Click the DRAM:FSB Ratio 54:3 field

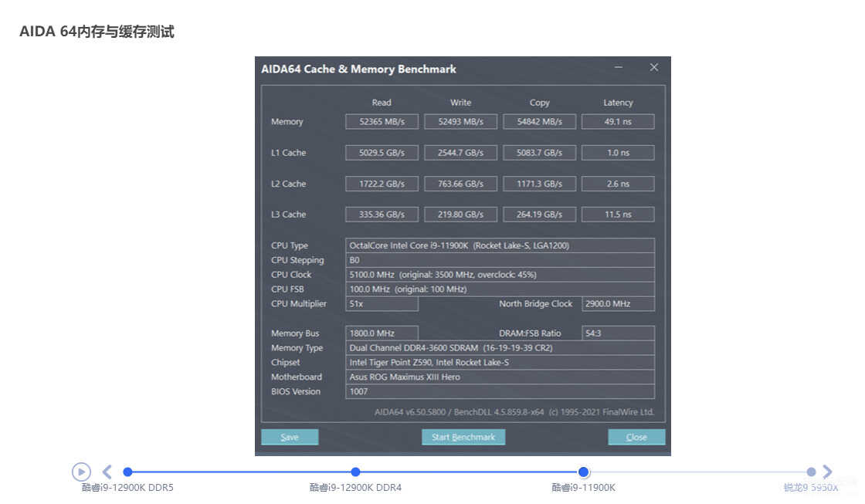619,333
